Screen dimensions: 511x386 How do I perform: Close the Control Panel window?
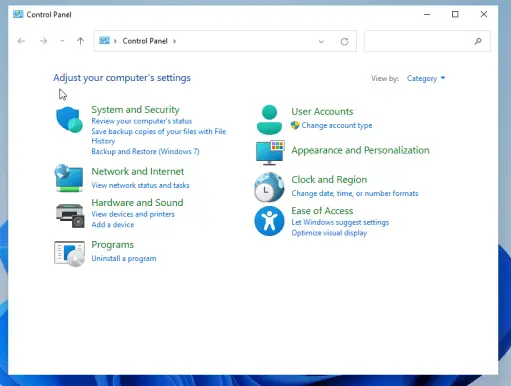(484, 14)
